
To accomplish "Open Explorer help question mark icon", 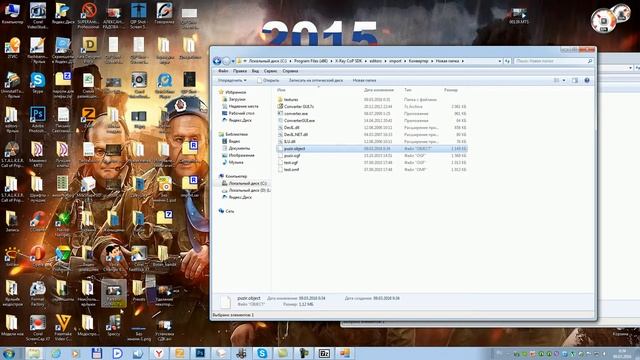I will click(x=587, y=80).
